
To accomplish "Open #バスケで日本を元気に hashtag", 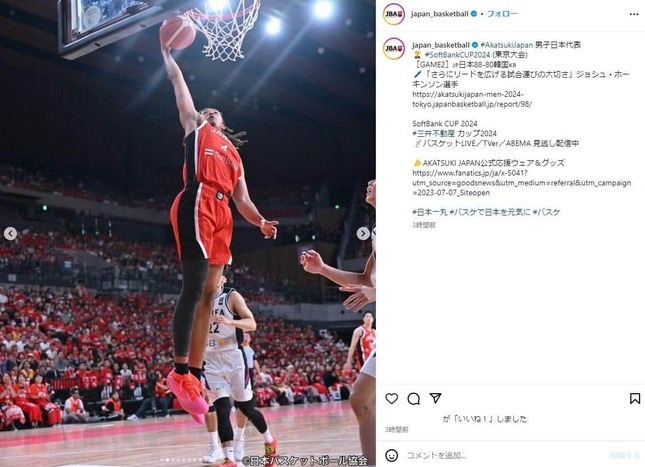I will [x=490, y=212].
